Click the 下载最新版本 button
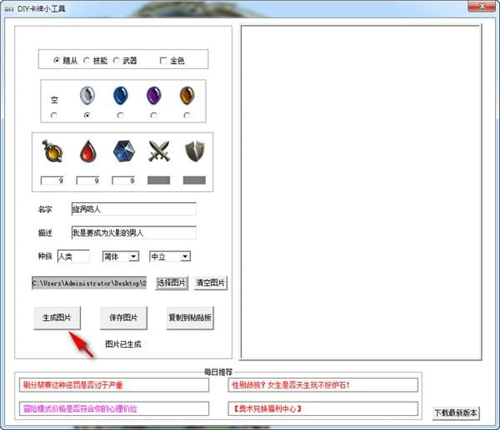This screenshot has height=430, width=500. coord(456,413)
